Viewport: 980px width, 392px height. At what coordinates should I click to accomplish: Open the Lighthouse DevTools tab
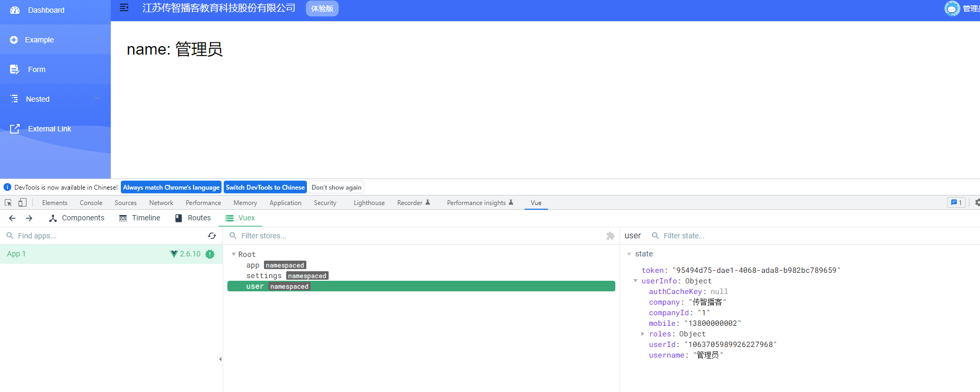pos(369,203)
